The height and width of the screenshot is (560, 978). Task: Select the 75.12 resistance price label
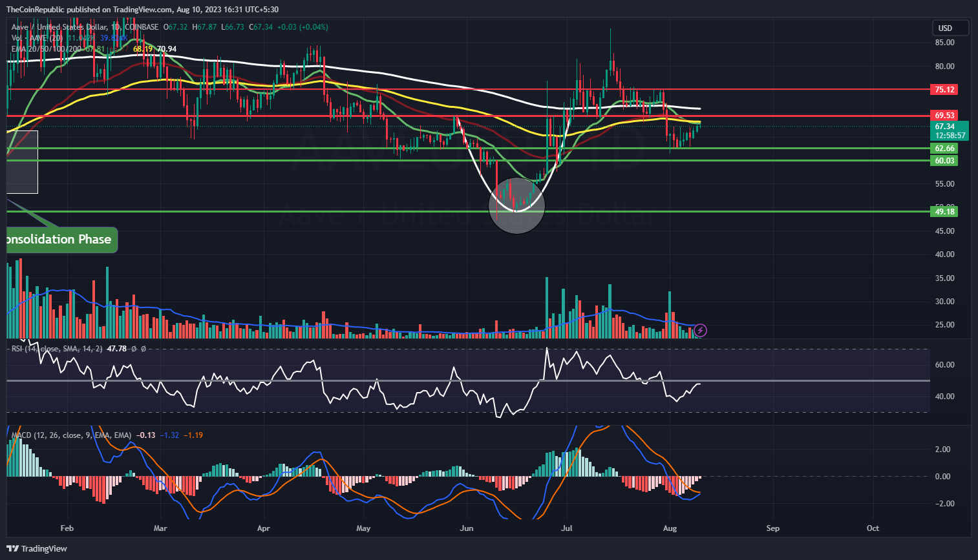coord(944,89)
